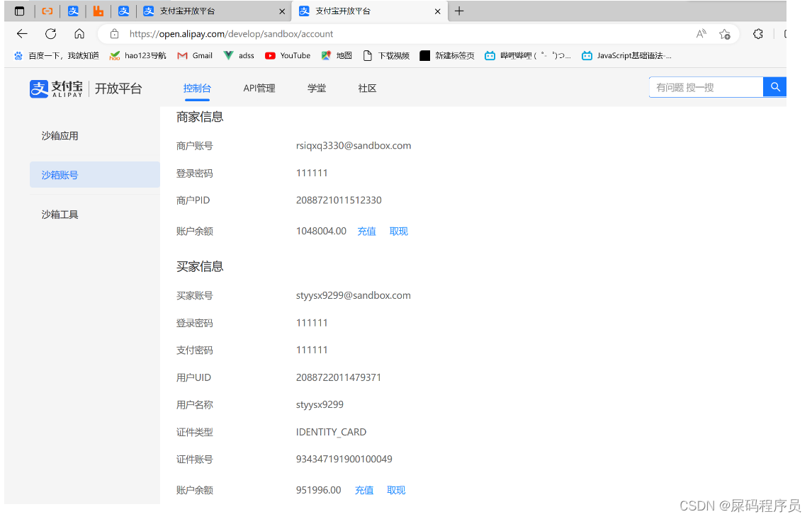Switch to third pinned Alipay tab

[x=123, y=11]
